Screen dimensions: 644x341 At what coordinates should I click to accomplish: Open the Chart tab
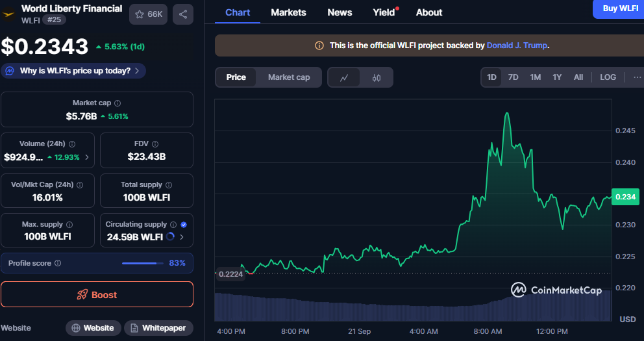point(238,12)
